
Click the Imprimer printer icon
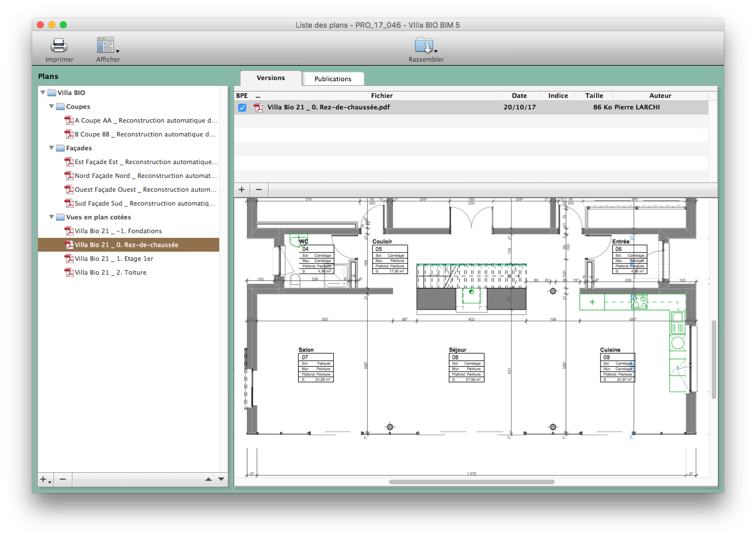click(x=59, y=45)
